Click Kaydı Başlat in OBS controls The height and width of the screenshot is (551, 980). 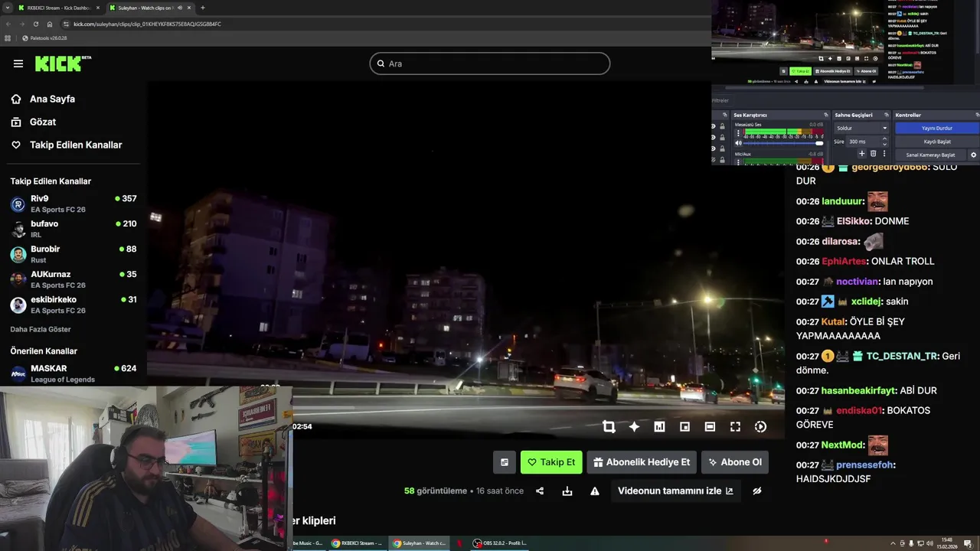click(936, 142)
